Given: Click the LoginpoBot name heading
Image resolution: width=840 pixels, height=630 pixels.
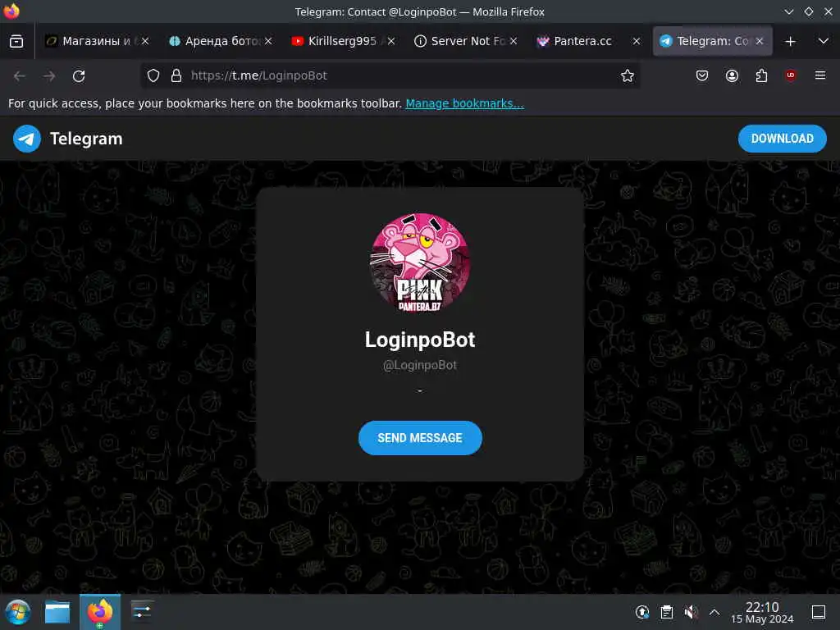Looking at the screenshot, I should 420,340.
